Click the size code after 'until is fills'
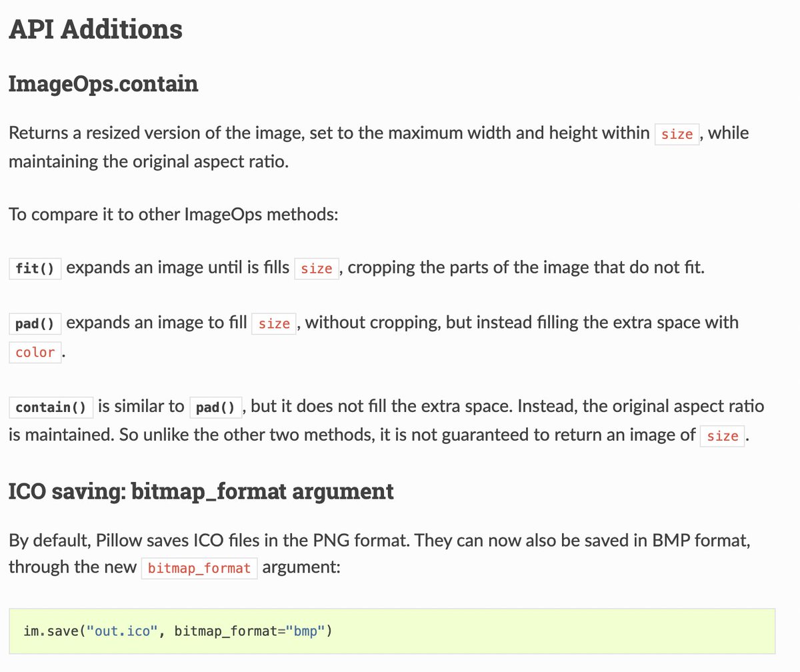 click(317, 269)
